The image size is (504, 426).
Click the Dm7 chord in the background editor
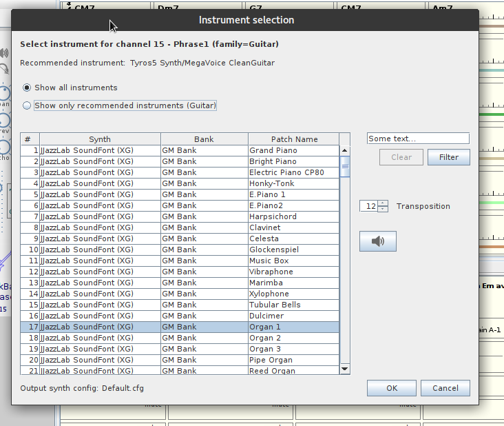coord(168,6)
